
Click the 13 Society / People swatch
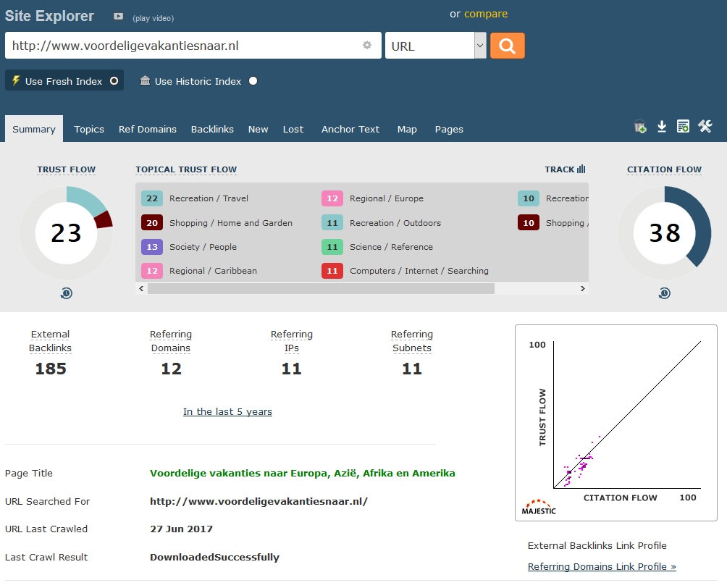click(152, 247)
